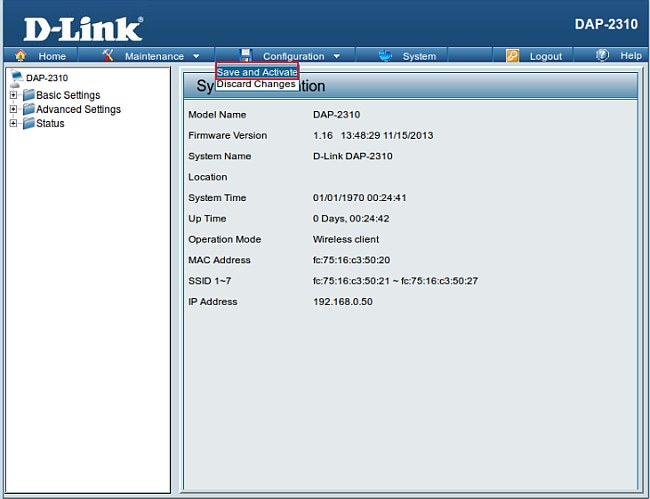Open the Maintenance dropdown arrow
This screenshot has width=650, height=499.
(x=196, y=57)
